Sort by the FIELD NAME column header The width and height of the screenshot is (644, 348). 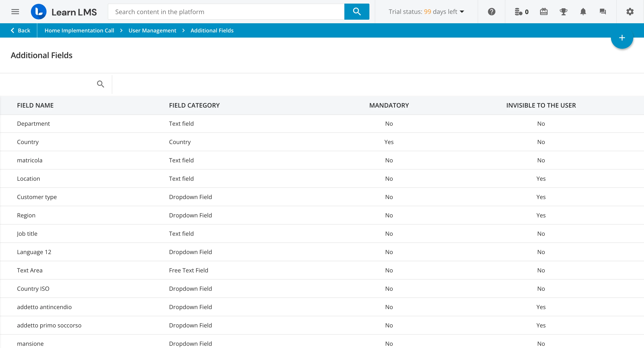coord(35,105)
